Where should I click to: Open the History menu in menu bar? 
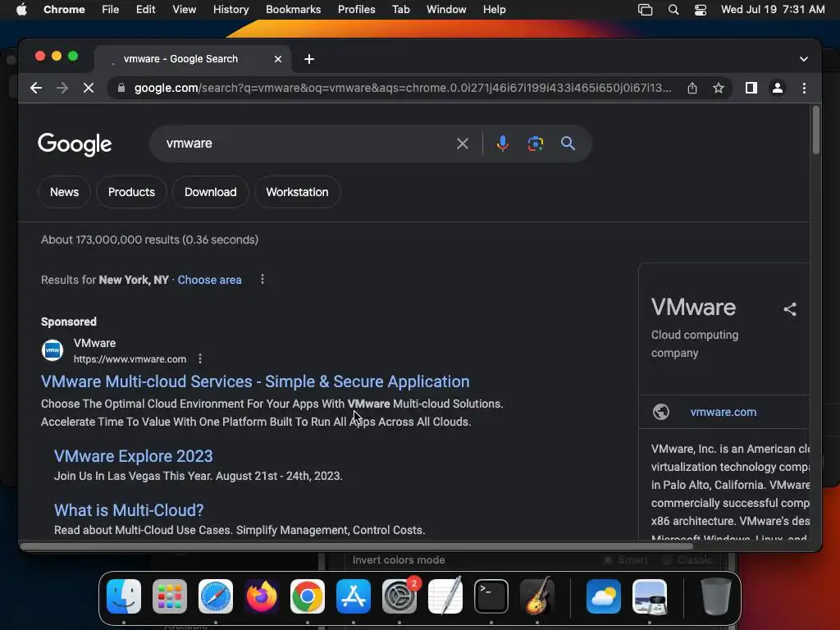[x=231, y=9]
